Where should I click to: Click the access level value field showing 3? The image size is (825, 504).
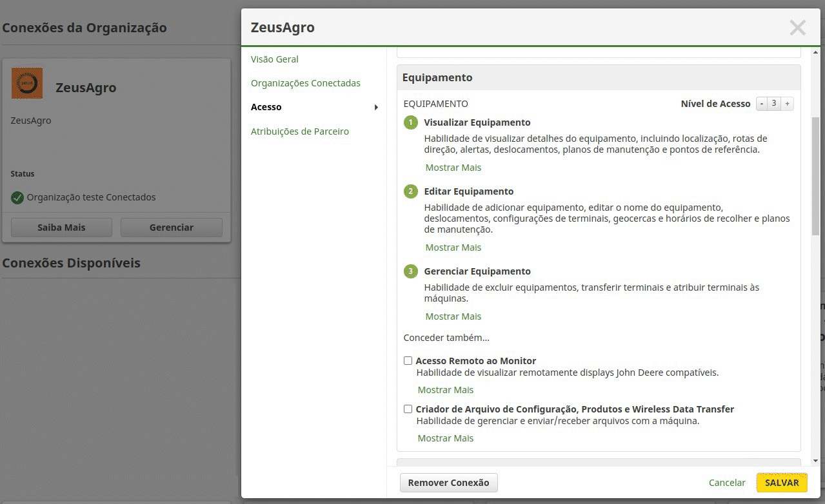click(x=775, y=104)
